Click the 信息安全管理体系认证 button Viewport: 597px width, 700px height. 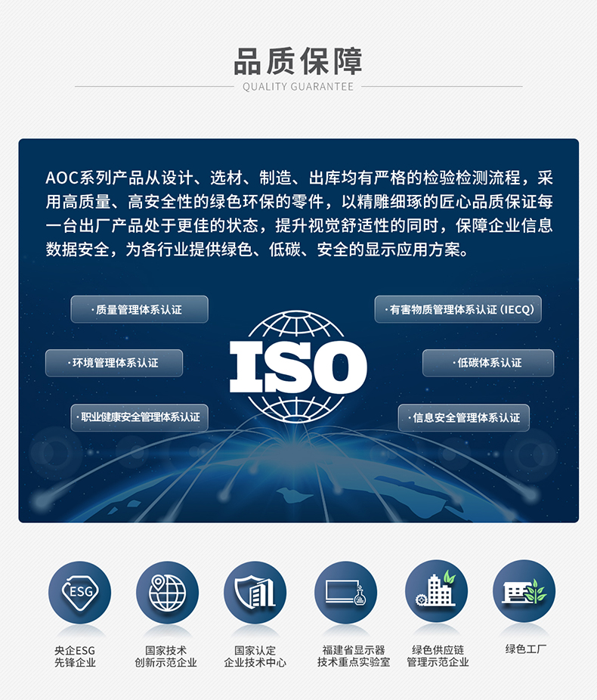click(x=463, y=418)
